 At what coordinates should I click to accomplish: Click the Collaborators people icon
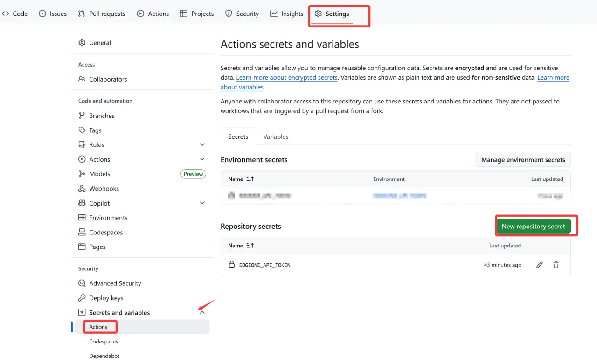tap(82, 79)
